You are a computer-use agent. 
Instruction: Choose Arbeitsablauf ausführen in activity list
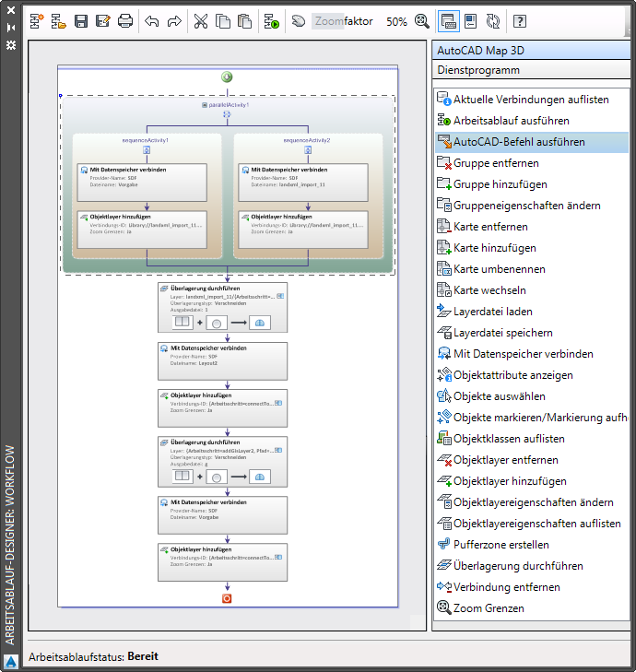[x=532, y=121]
